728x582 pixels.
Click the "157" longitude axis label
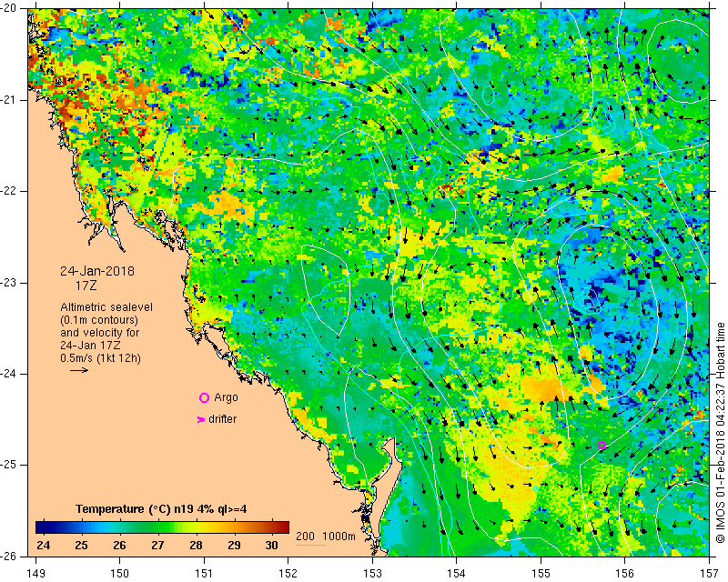pos(710,574)
